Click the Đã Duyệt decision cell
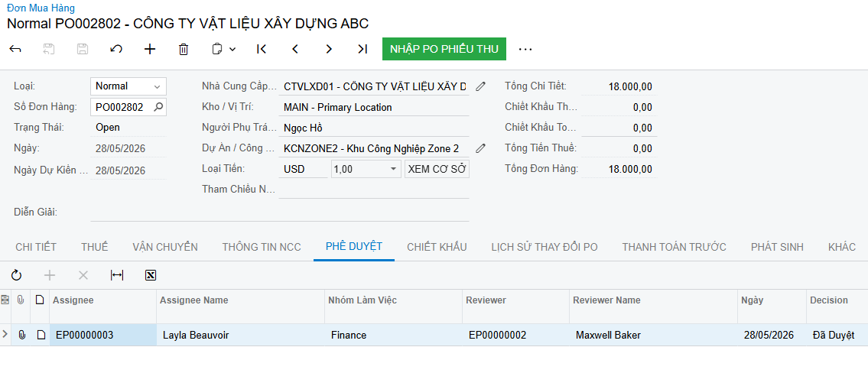The height and width of the screenshot is (373, 868). [837, 335]
